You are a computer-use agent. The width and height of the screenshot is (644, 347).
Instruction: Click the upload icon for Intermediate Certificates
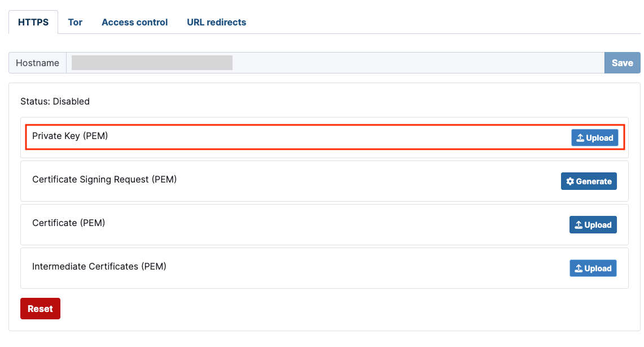[x=577, y=268]
